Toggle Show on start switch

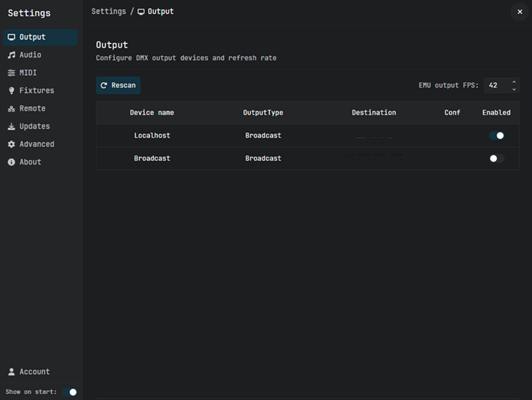(70, 392)
